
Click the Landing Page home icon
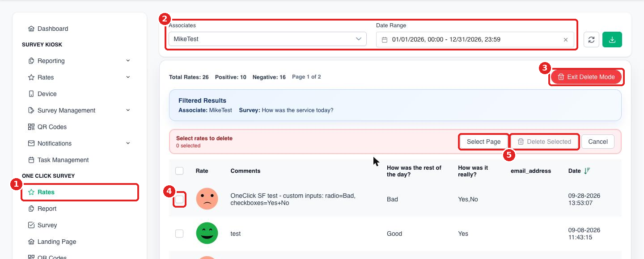[x=31, y=242]
